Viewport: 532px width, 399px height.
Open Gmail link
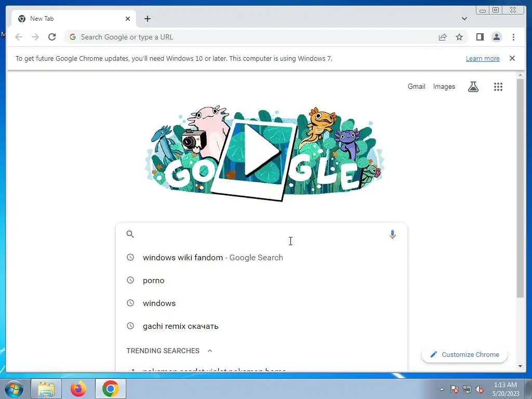pos(416,87)
